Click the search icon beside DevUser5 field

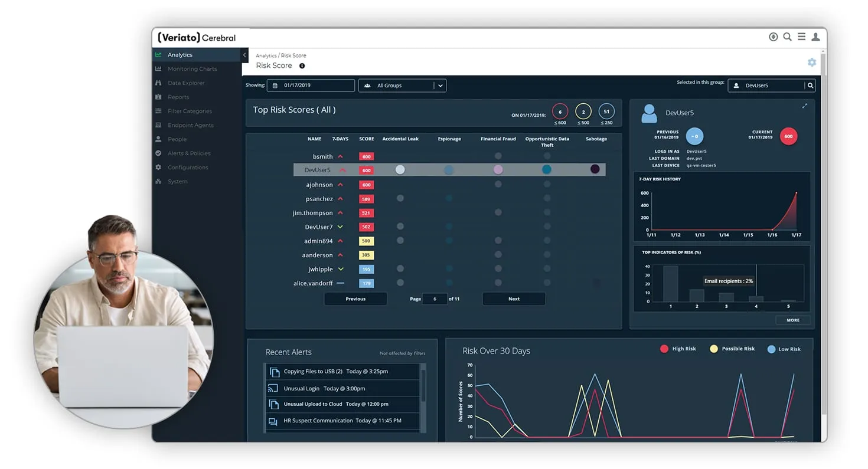tap(810, 86)
